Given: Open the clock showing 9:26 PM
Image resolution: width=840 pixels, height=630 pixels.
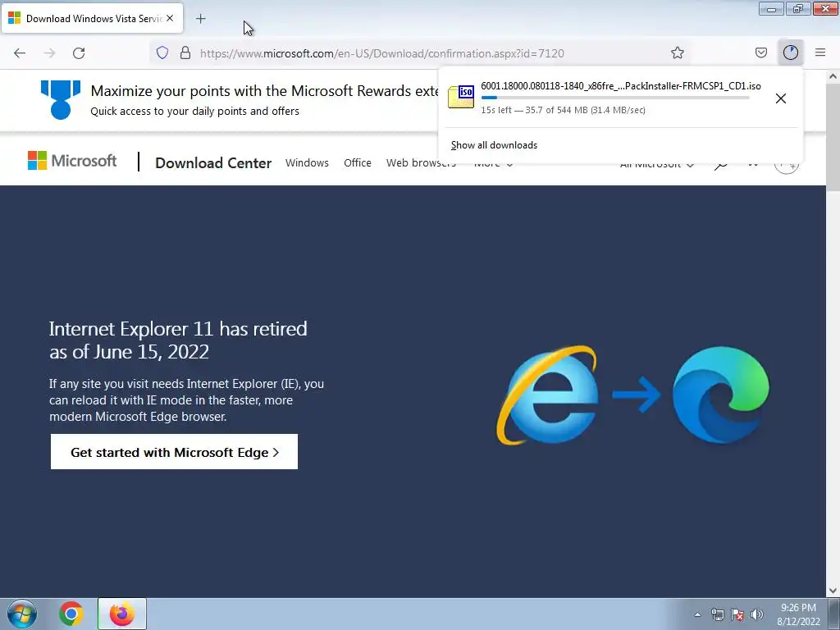Looking at the screenshot, I should pos(798,614).
